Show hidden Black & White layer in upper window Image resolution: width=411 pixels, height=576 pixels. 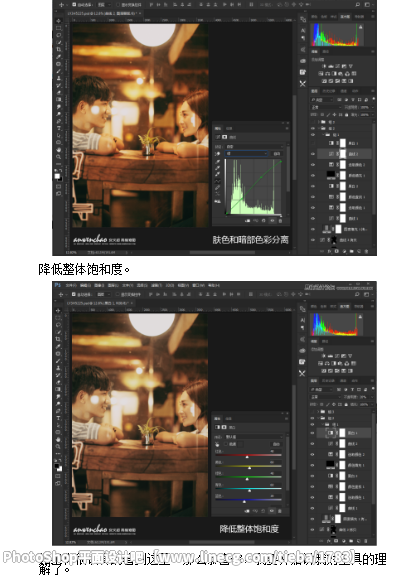coord(313,143)
